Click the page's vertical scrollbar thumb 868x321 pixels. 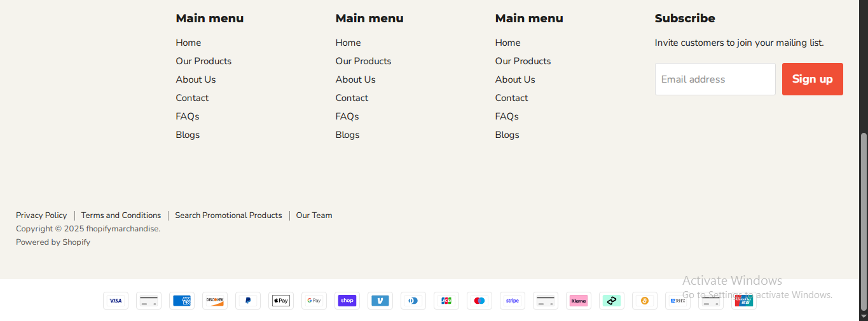(x=863, y=222)
